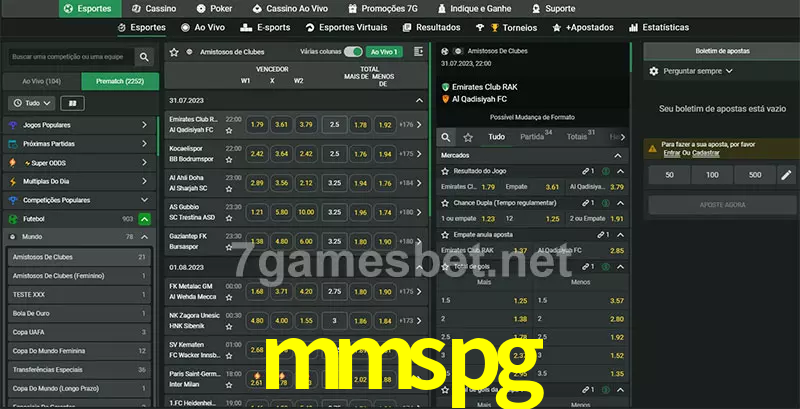Select 2 ou Empate odds 1.91
This screenshot has height=409, width=800.
tap(597, 219)
